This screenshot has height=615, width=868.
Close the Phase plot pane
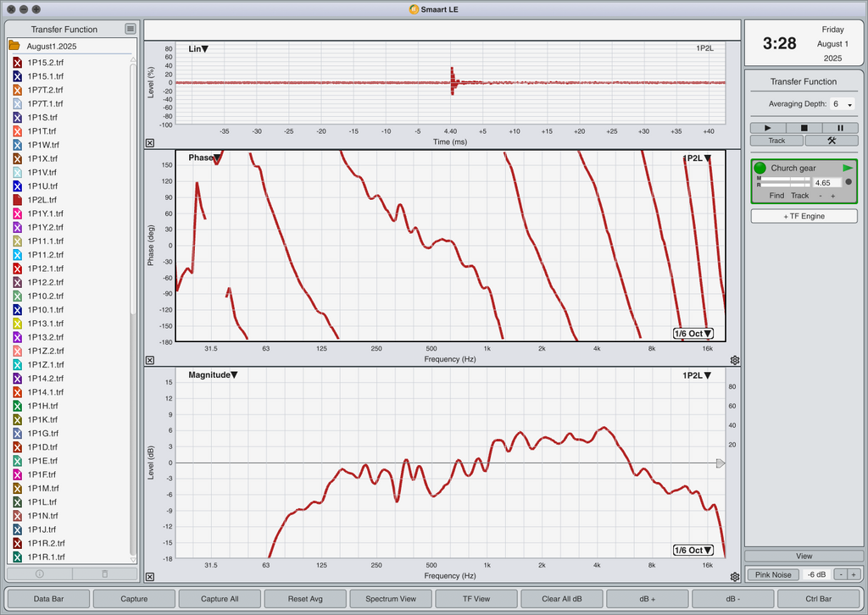coord(150,360)
